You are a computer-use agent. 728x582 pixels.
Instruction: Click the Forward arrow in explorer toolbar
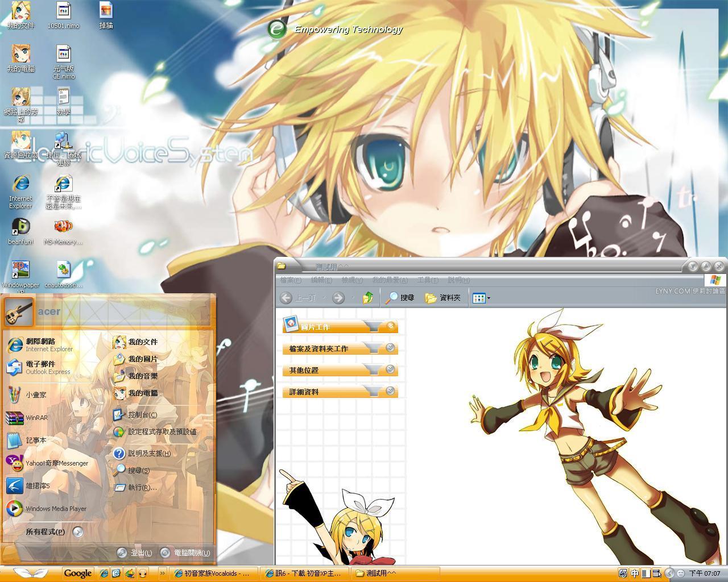(x=338, y=298)
